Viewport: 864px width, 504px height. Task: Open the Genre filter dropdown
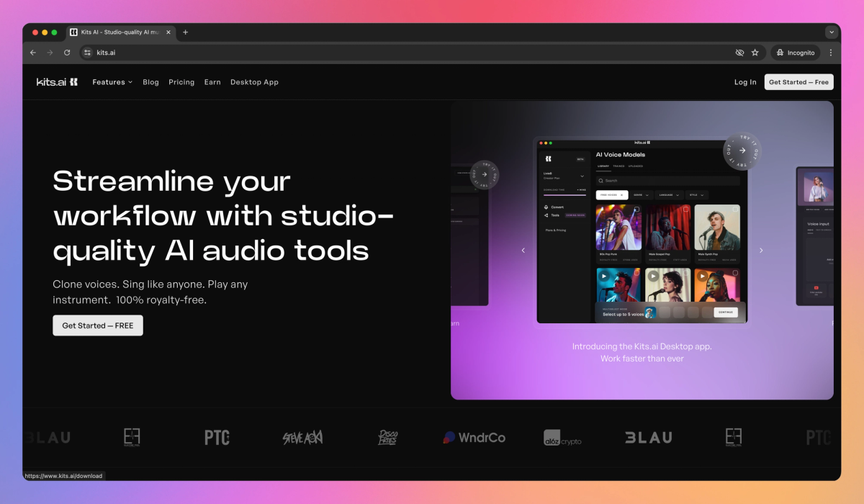(x=641, y=195)
